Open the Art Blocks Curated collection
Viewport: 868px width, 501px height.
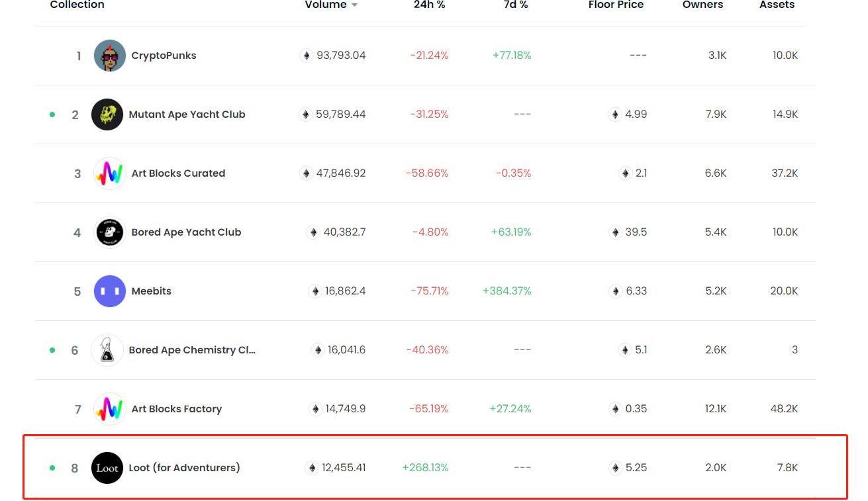pyautogui.click(x=178, y=173)
